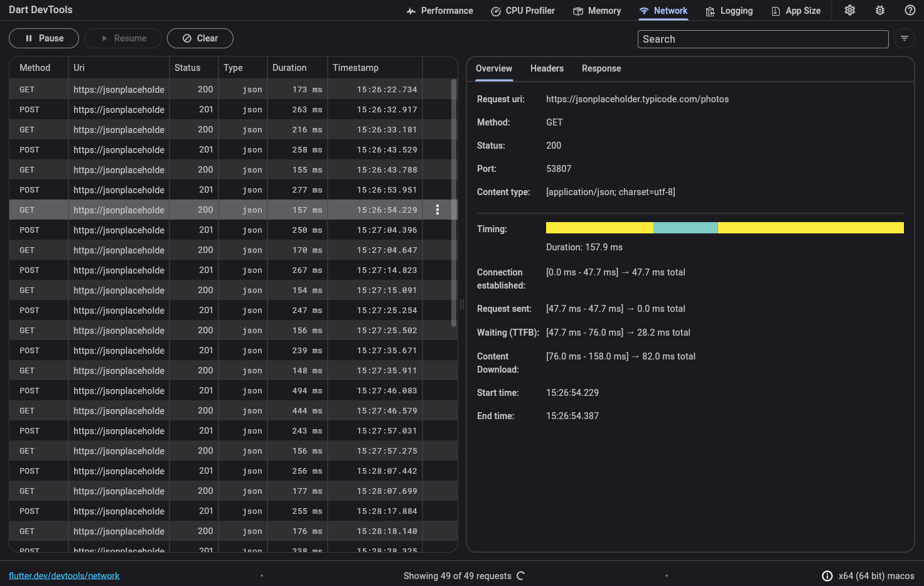The width and height of the screenshot is (924, 586).
Task: Refresh the requests list via refresh icon
Action: [x=520, y=575]
